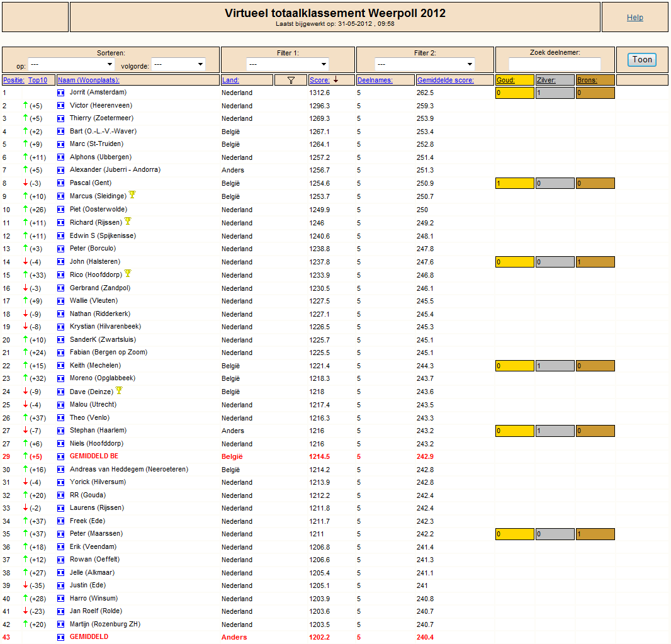Click the trophy icon beside Richard (Rijssen)
Image resolution: width=671 pixels, height=644 pixels.
[x=128, y=221]
